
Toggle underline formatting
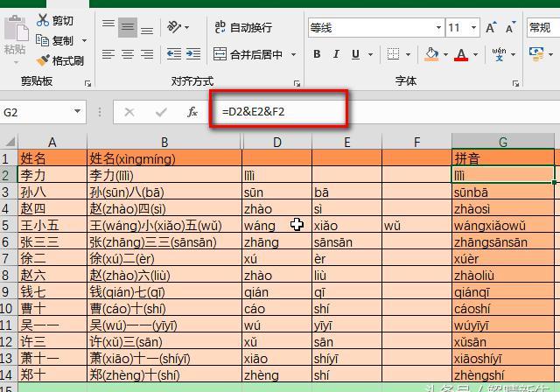(355, 54)
